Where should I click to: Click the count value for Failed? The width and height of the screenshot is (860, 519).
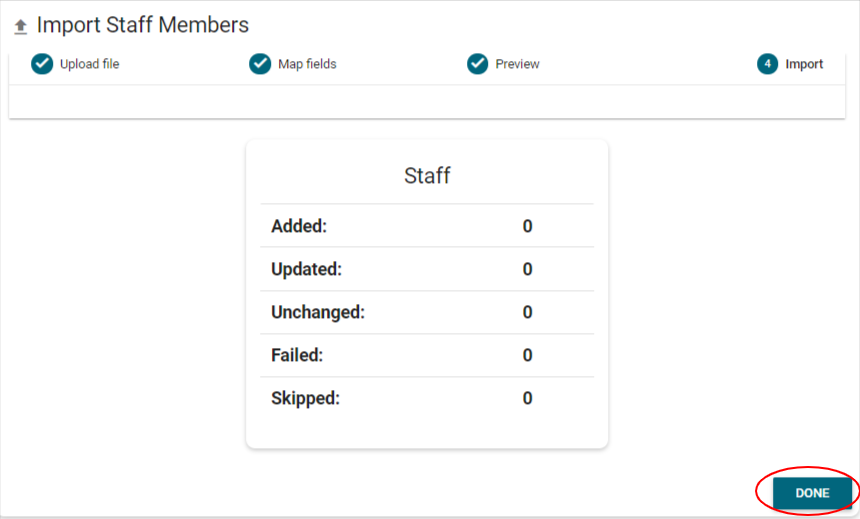pos(527,355)
